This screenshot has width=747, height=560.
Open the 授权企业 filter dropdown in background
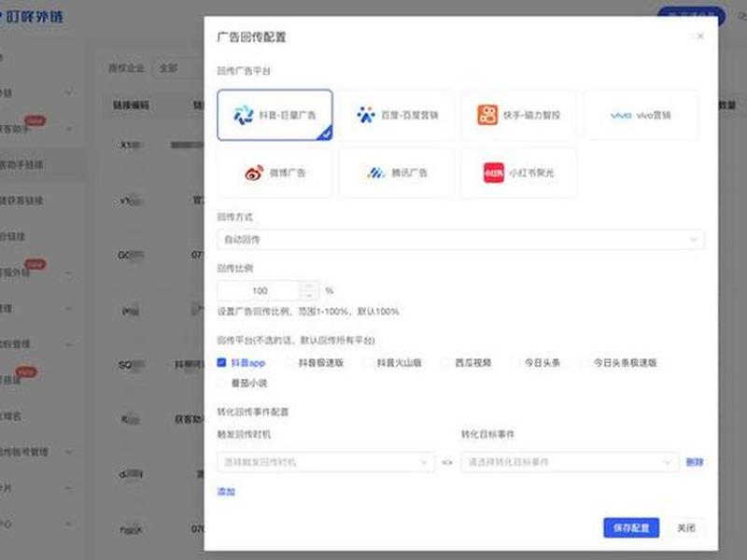178,68
